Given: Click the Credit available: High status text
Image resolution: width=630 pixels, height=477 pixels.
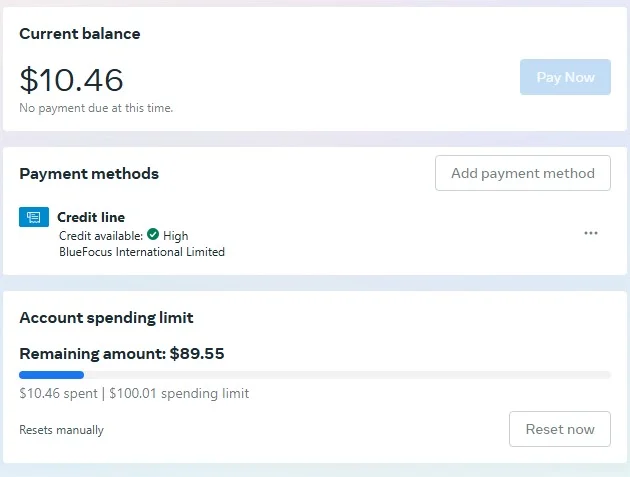Looking at the screenshot, I should click(x=124, y=235).
